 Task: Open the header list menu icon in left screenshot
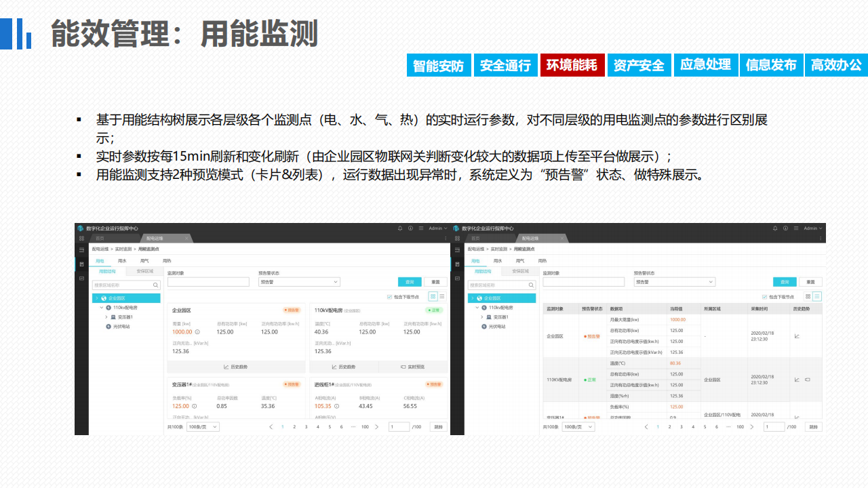pyautogui.click(x=420, y=228)
